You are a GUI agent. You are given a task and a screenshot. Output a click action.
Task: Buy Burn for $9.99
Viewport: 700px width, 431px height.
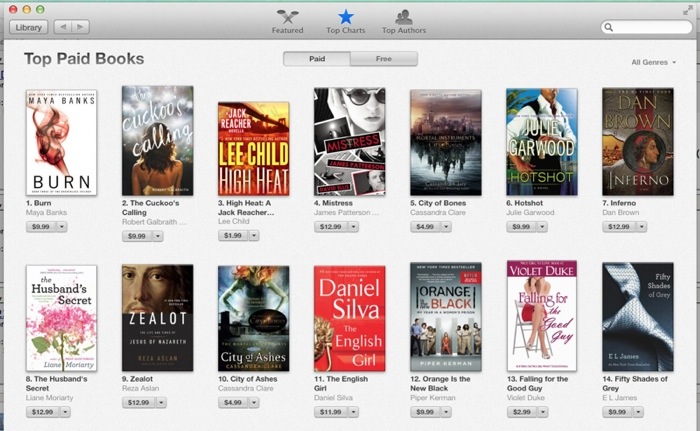(41, 227)
